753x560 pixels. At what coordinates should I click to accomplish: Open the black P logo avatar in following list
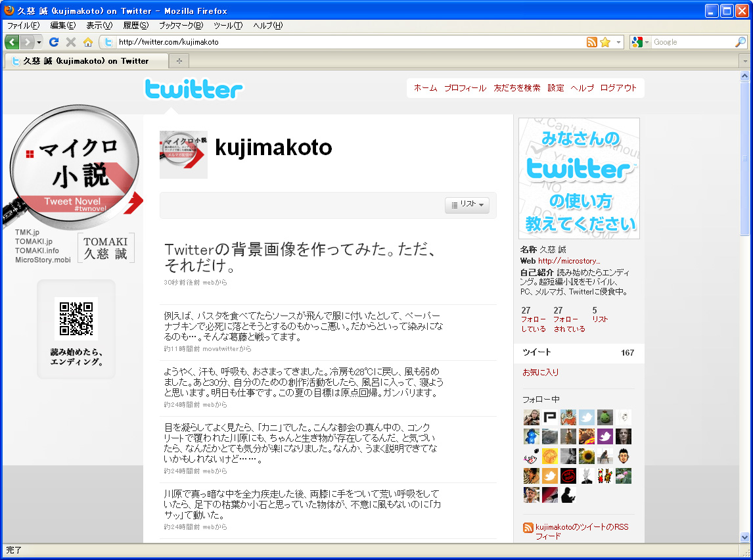pyautogui.click(x=550, y=417)
